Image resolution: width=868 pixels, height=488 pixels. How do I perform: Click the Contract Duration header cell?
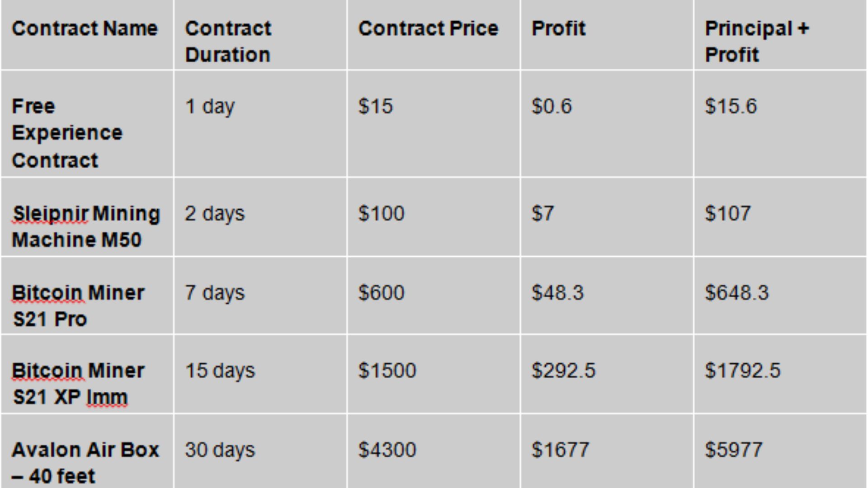tap(228, 42)
